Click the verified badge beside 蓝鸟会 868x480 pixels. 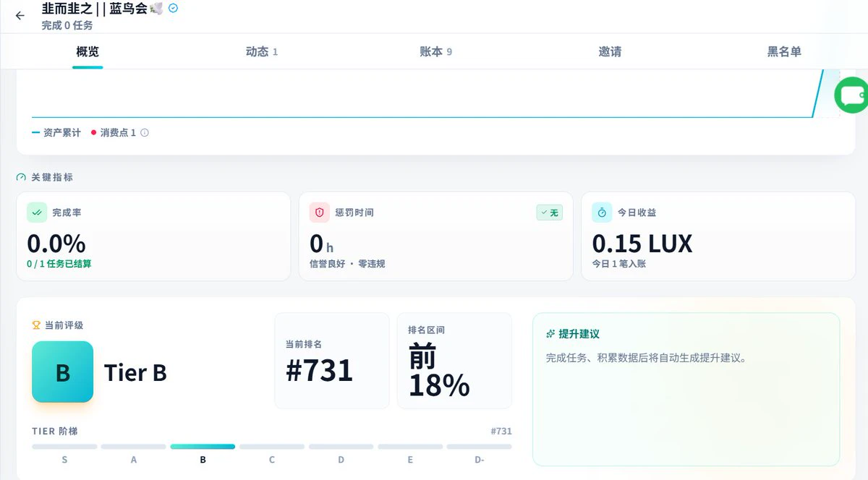point(173,9)
